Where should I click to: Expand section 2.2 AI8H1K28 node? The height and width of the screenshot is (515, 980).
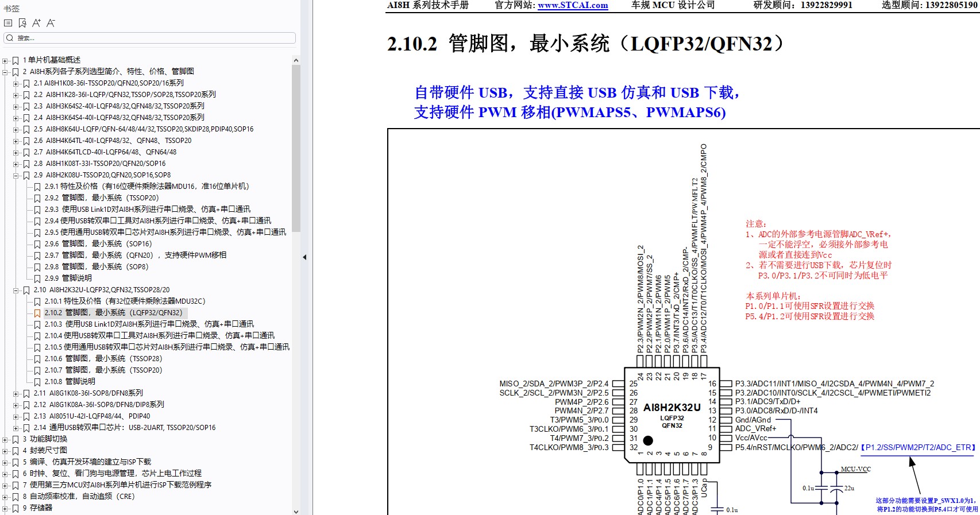pyautogui.click(x=16, y=95)
